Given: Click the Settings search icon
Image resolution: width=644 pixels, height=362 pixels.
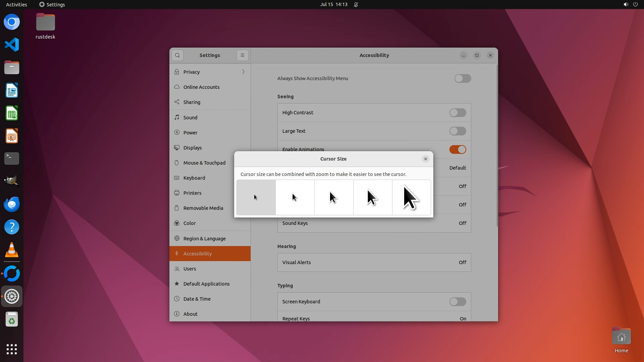Looking at the screenshot, I should 177,55.
